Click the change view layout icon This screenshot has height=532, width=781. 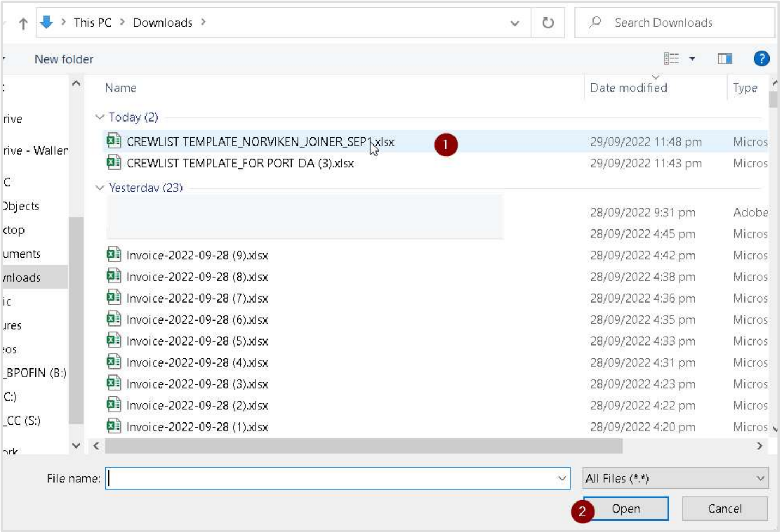[671, 58]
